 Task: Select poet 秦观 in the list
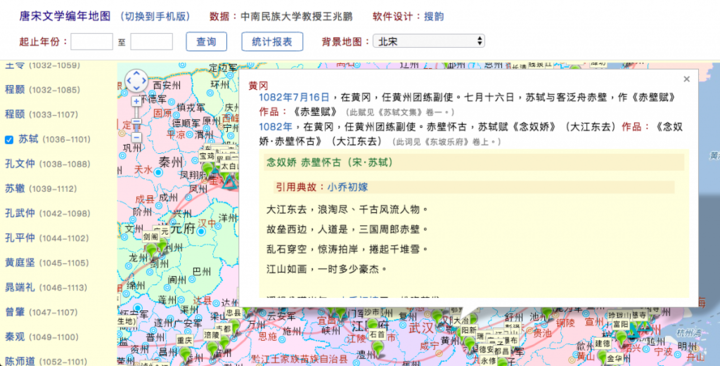[x=15, y=337]
